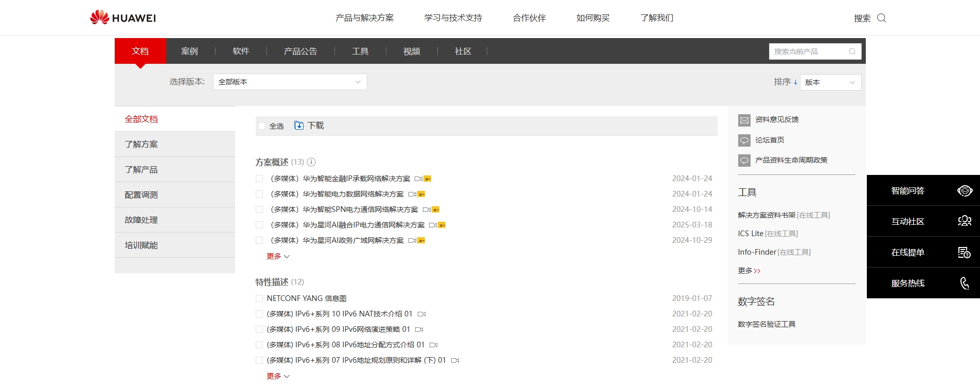Check box for IPv6 NAT技术介绍 01
Viewport: 980px width, 390px height.
(259, 314)
